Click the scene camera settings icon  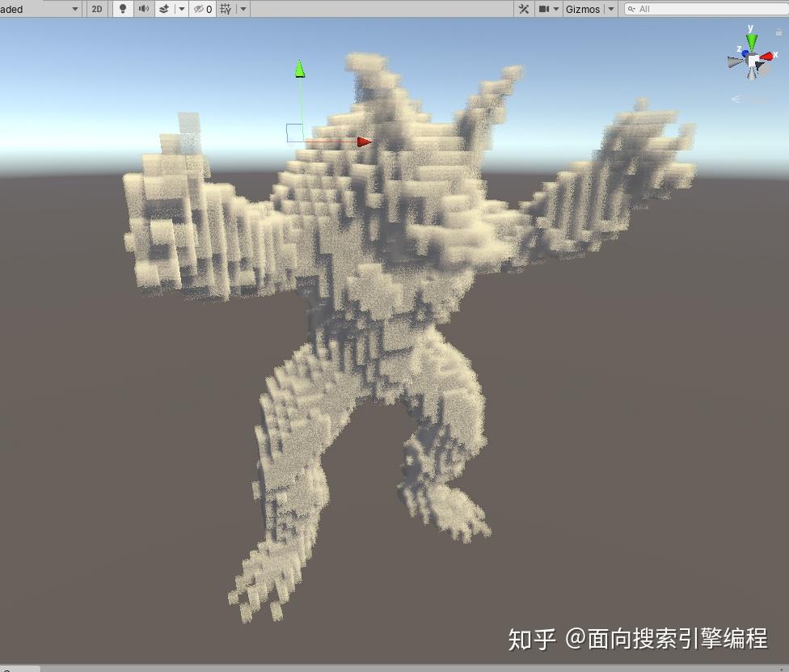544,9
